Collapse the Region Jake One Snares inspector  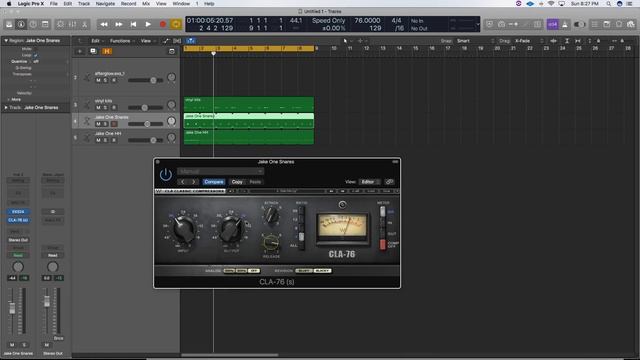(x=6, y=41)
